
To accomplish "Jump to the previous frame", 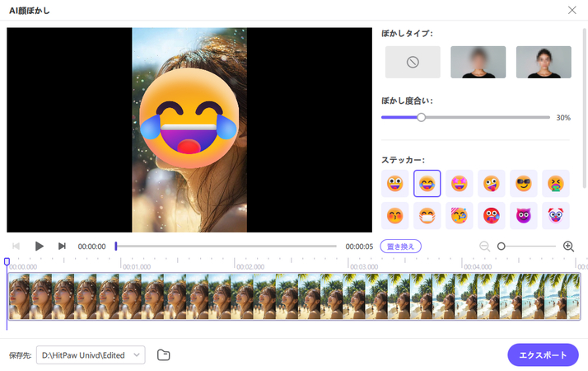I will point(16,247).
